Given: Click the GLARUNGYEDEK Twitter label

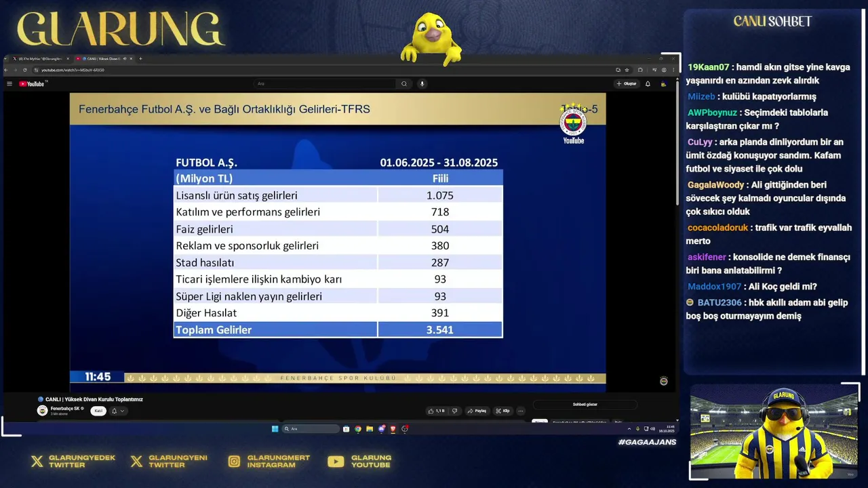Looking at the screenshot, I should [82, 462].
